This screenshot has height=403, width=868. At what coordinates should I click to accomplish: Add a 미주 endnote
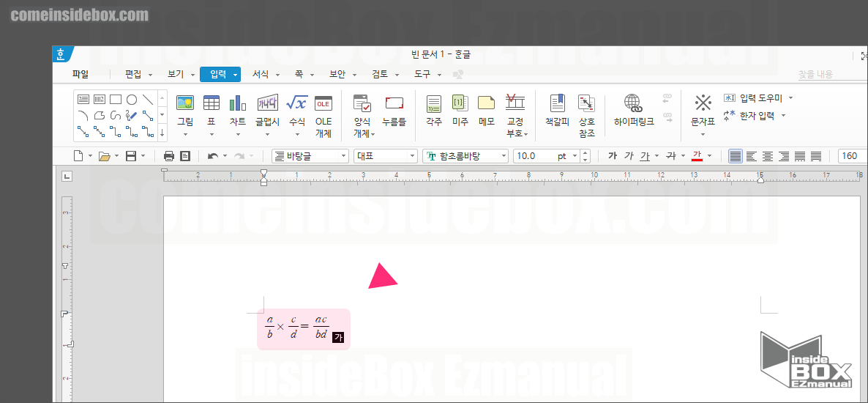pyautogui.click(x=460, y=111)
